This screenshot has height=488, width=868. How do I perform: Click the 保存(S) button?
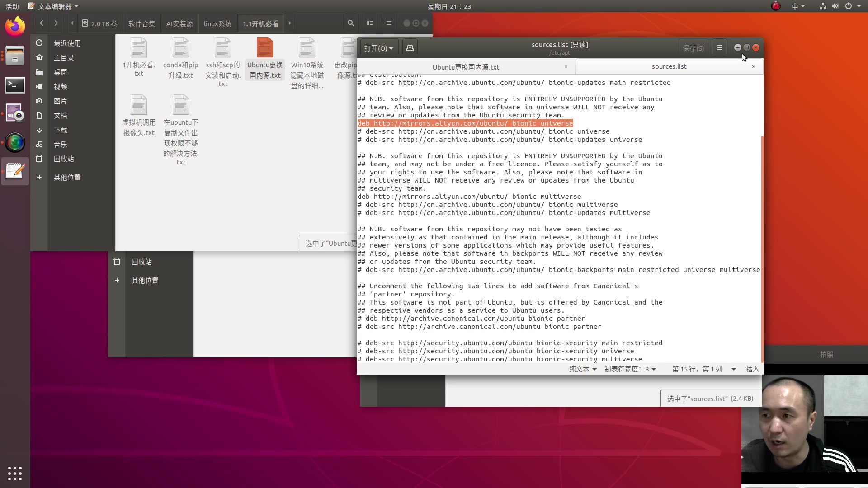(x=693, y=48)
